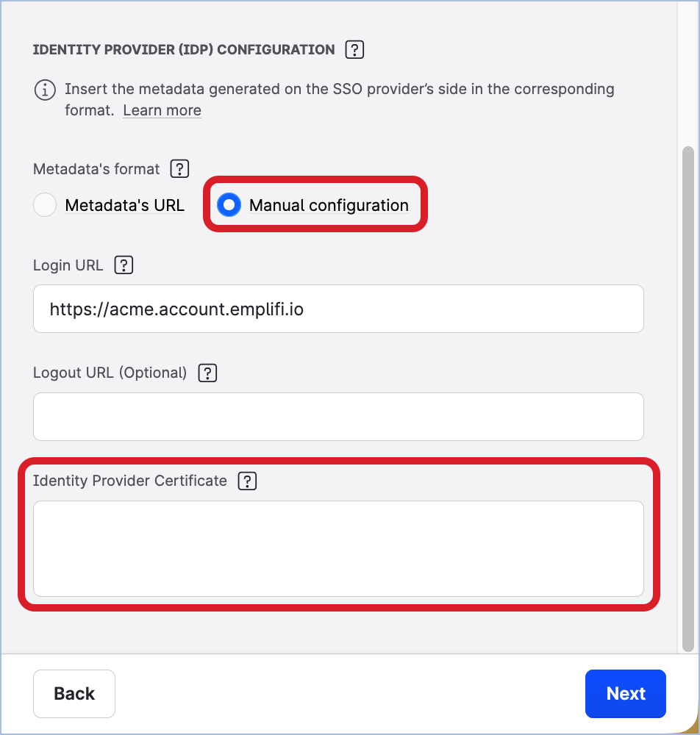The height and width of the screenshot is (735, 700).
Task: Go back with the Back button
Action: tap(74, 694)
